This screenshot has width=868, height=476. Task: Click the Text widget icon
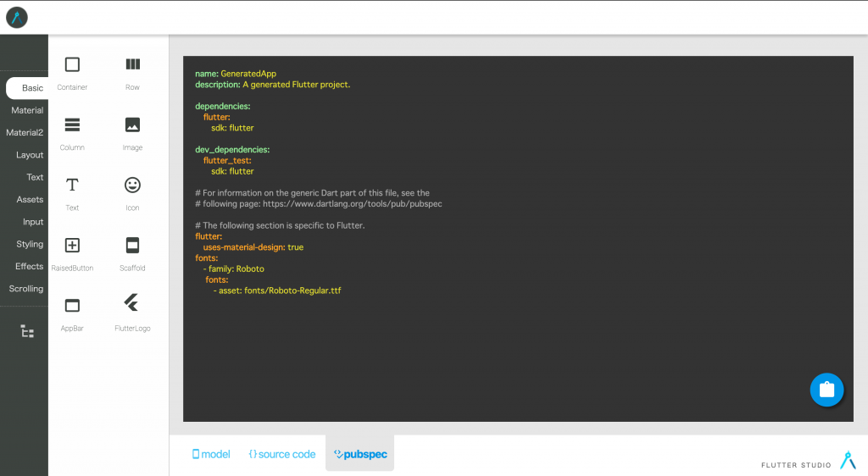pyautogui.click(x=72, y=185)
